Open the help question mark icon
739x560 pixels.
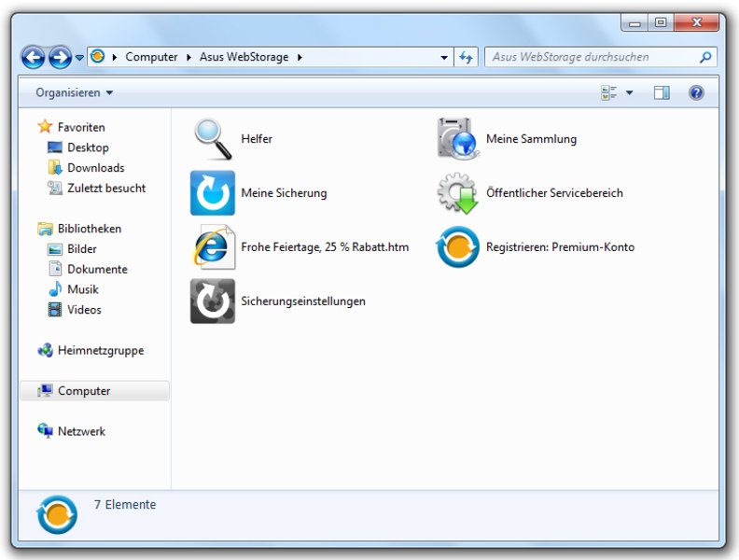pos(696,92)
